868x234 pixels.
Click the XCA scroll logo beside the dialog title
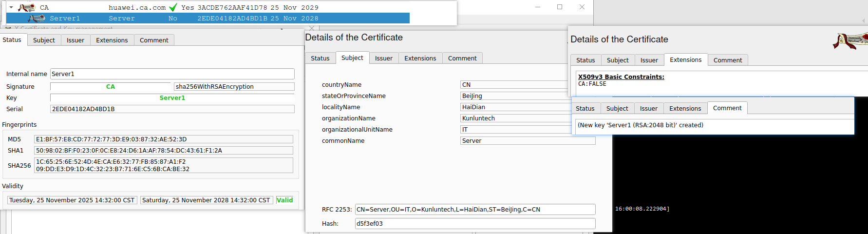tap(850, 40)
